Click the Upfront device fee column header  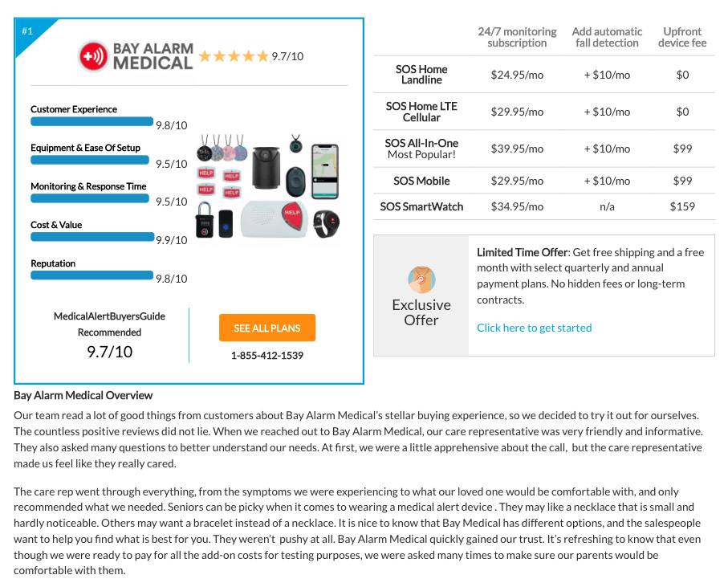682,37
